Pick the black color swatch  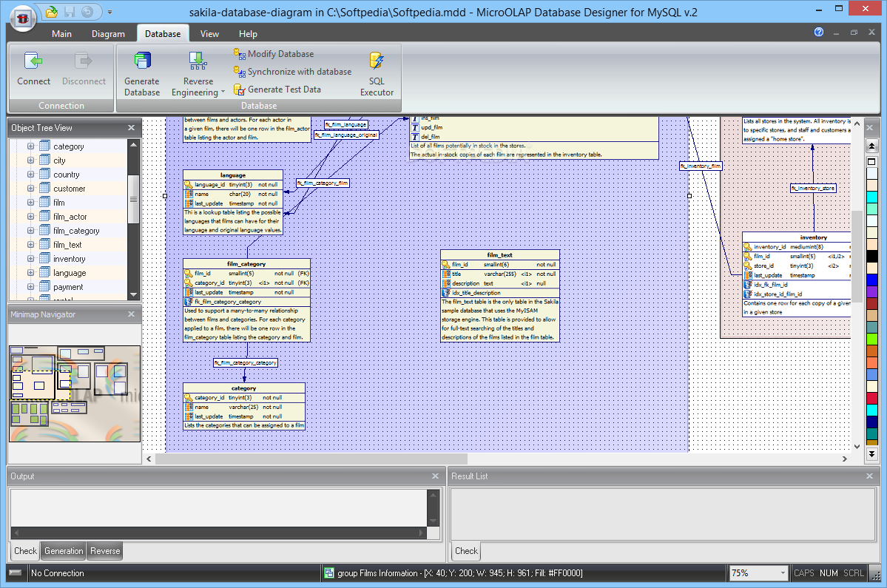(871, 256)
